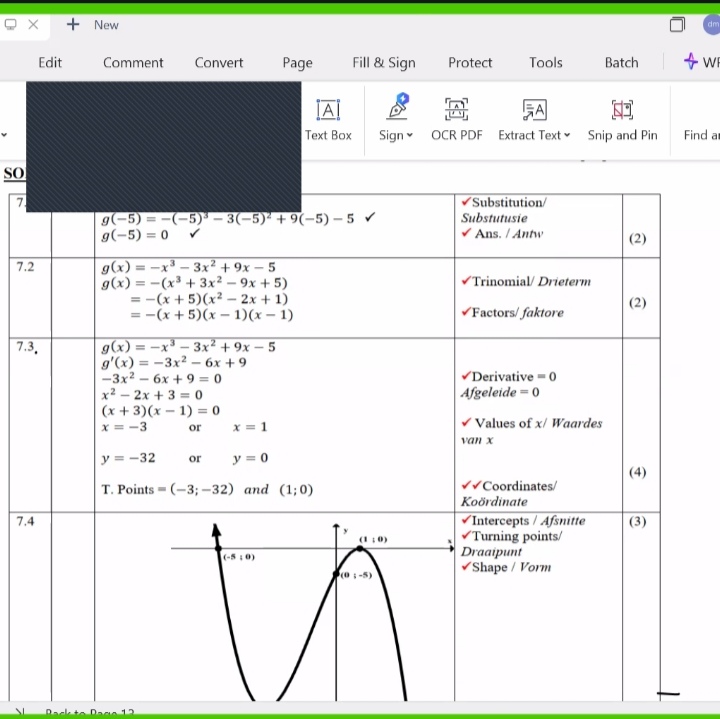The image size is (720, 719).
Task: Open the WPS AI sparkle icon
Action: coord(691,62)
